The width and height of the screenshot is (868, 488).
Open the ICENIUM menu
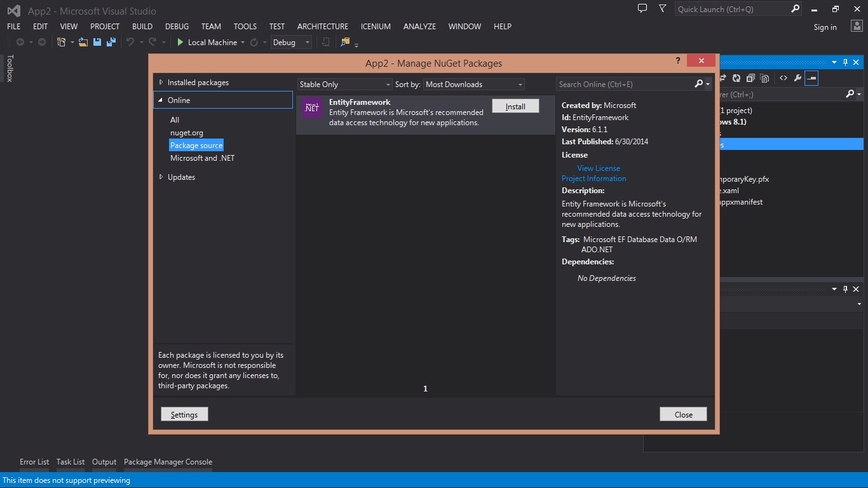[376, 27]
